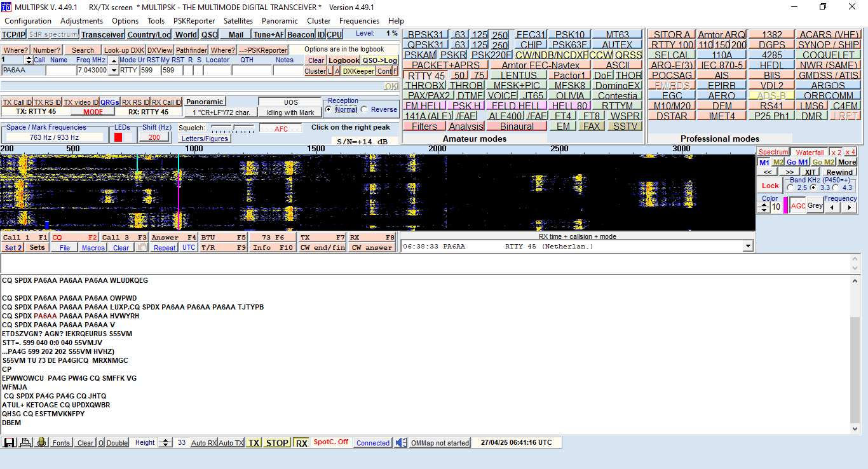Screen dimensions: 868x469
Task: Click the microphone icon next to printer
Action: click(x=41, y=442)
